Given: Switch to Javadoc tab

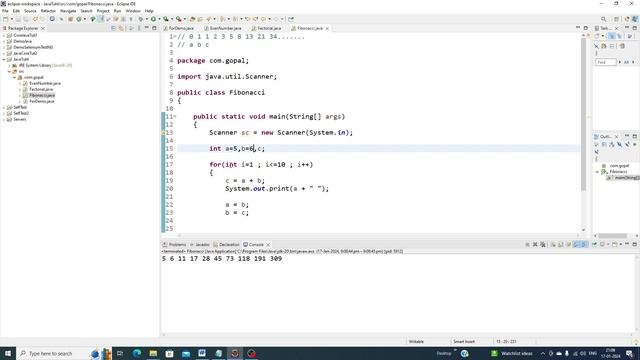Looking at the screenshot, I should click(x=200, y=244).
